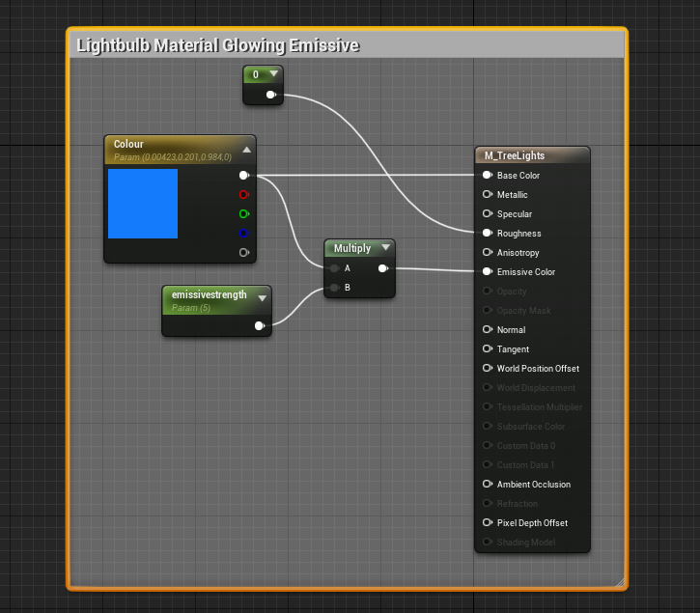This screenshot has height=613, width=700.
Task: Click the emissivestrength node's output pin
Action: 260,326
